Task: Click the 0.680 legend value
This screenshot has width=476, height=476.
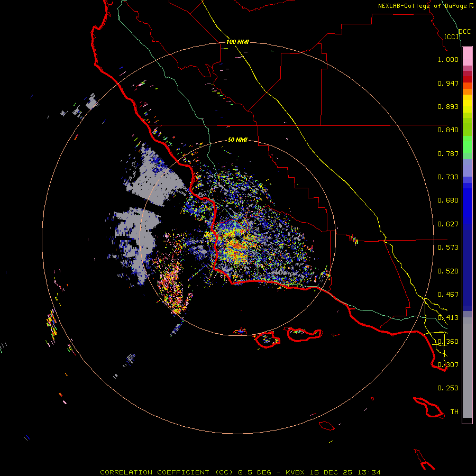Action: click(448, 200)
